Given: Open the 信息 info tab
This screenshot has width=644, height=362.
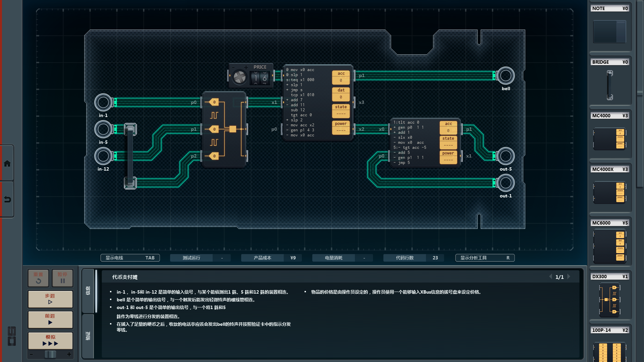Looking at the screenshot, I should click(88, 290).
